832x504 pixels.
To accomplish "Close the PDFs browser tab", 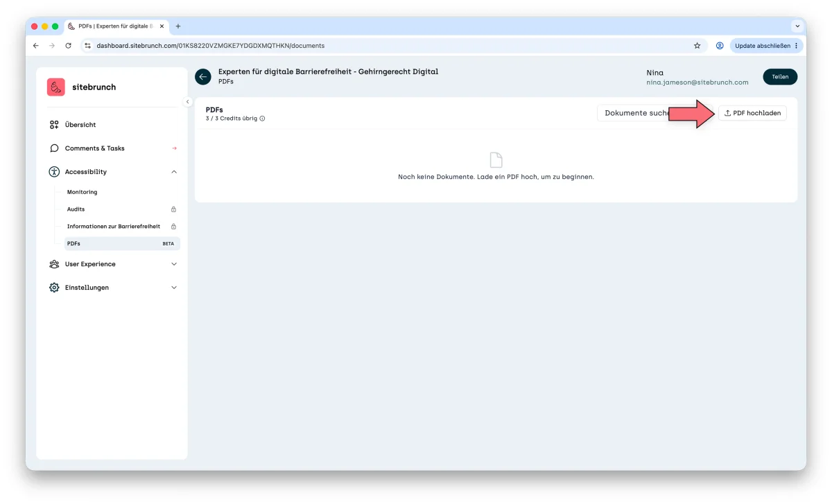I will 162,26.
